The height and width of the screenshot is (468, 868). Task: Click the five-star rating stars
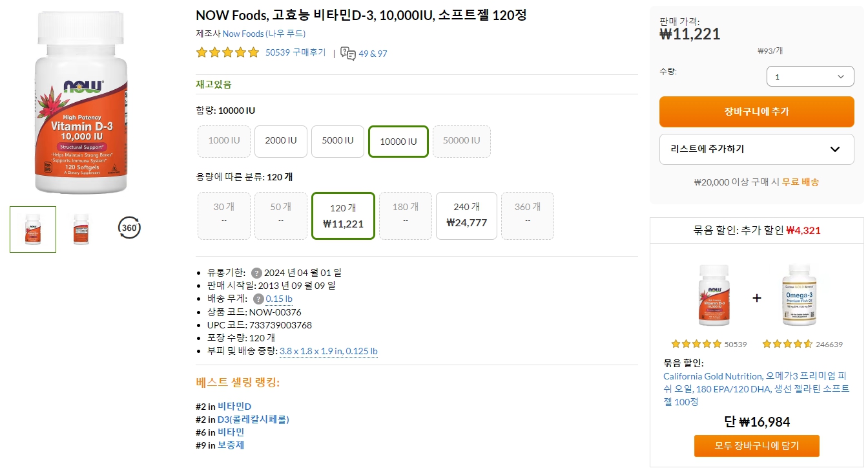pos(227,52)
